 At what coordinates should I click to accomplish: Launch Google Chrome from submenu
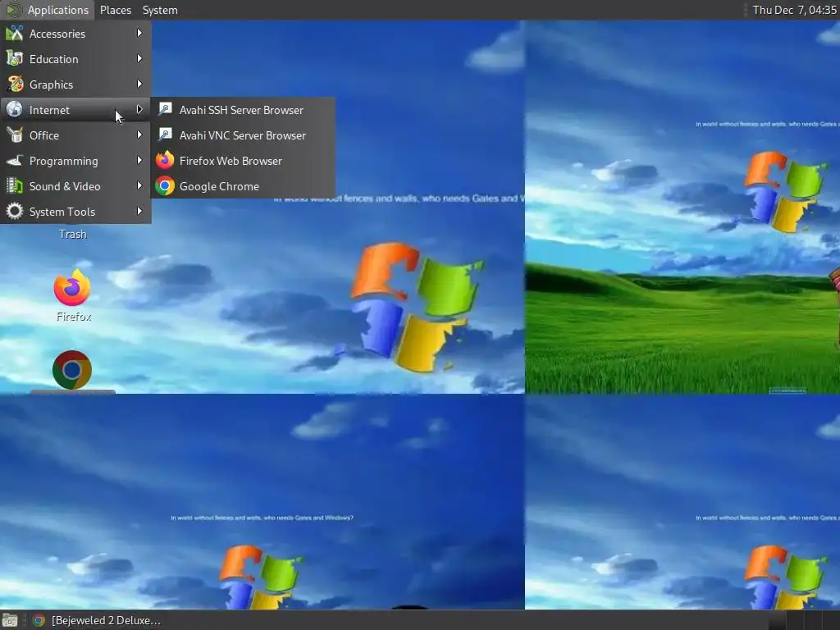[243, 186]
